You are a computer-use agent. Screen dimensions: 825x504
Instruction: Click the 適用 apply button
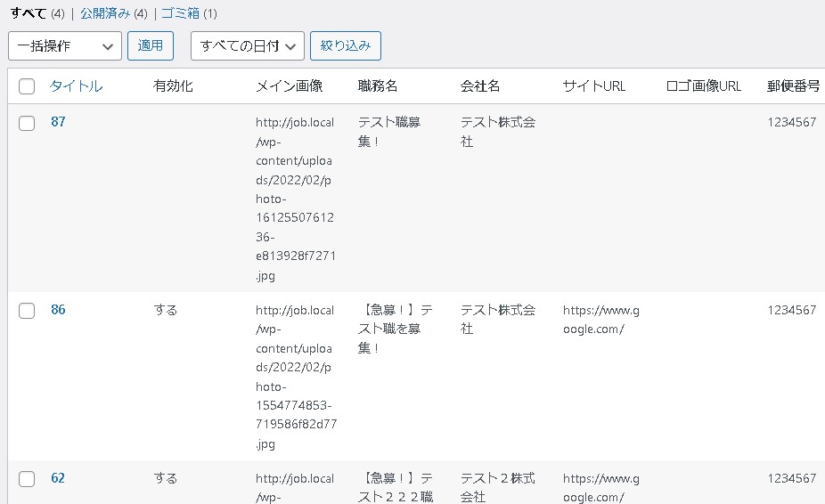[151, 45]
